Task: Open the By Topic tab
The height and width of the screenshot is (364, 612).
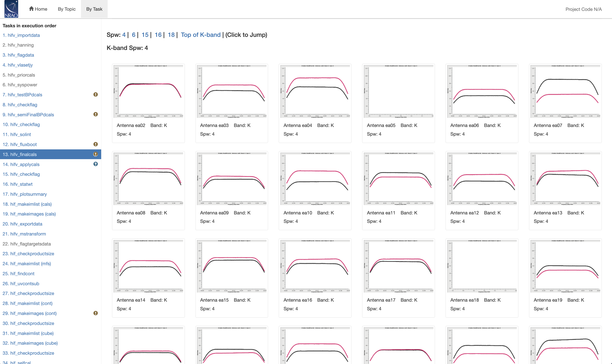Action: pyautogui.click(x=67, y=9)
